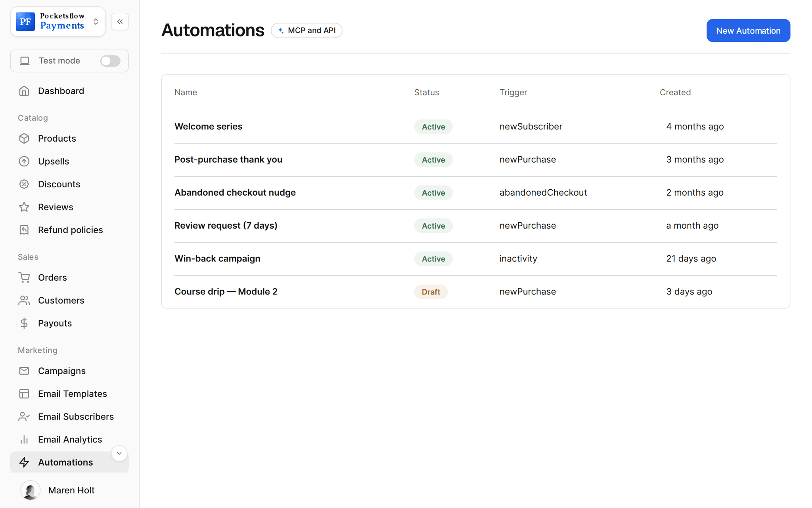Open the Customers section
812x508 pixels.
click(69, 300)
